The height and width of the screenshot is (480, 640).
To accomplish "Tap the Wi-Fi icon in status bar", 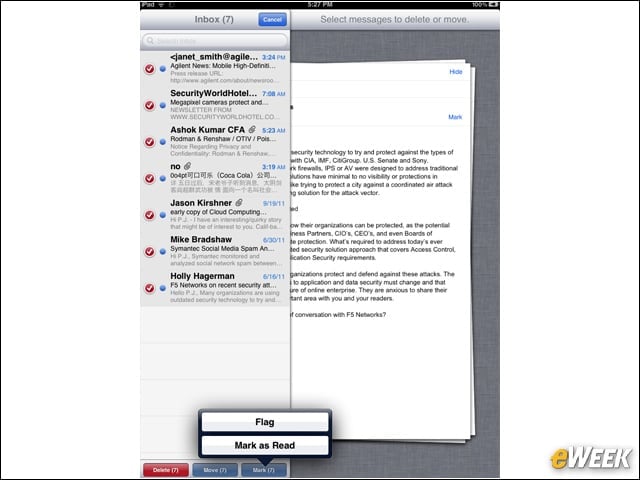I will click(162, 5).
